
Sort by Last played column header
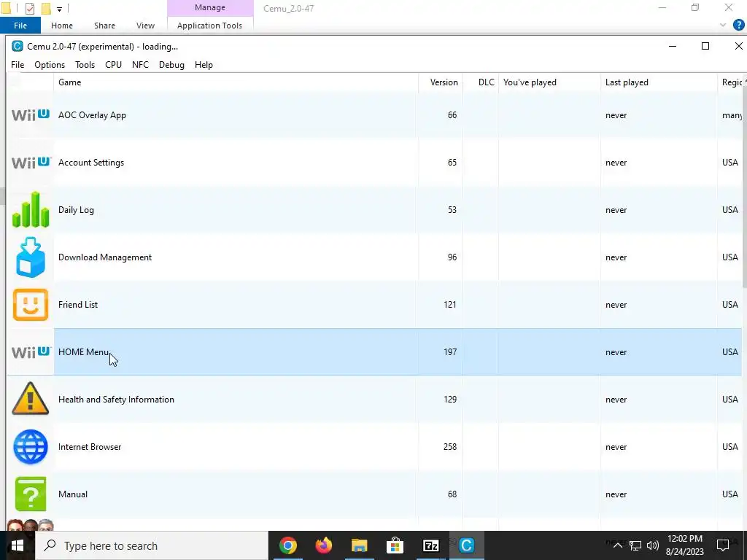659,82
